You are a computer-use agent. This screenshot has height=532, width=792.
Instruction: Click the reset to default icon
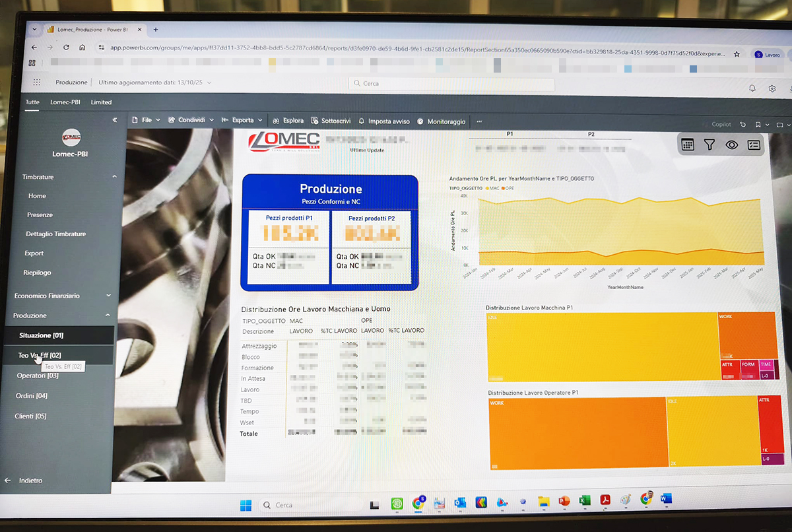click(743, 124)
